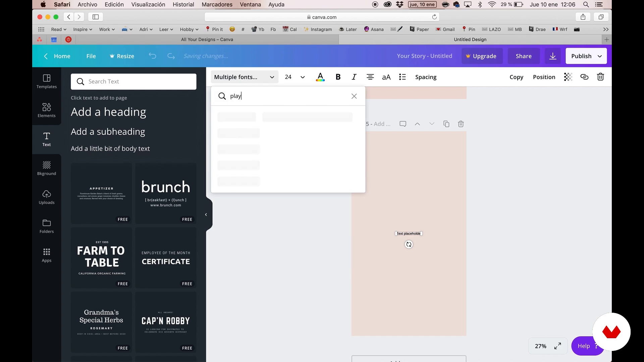This screenshot has width=644, height=362.
Task: Open the File menu
Action: (91, 56)
